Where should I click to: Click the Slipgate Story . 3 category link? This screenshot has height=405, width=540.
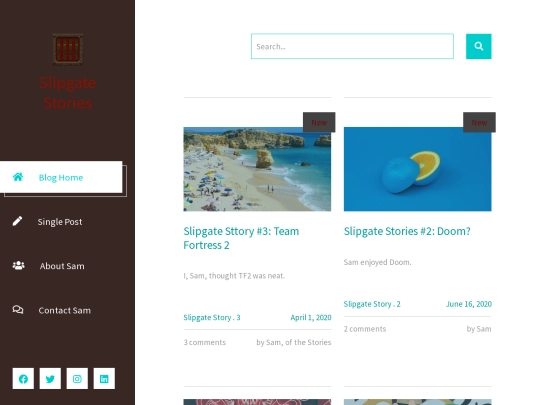pyautogui.click(x=212, y=317)
